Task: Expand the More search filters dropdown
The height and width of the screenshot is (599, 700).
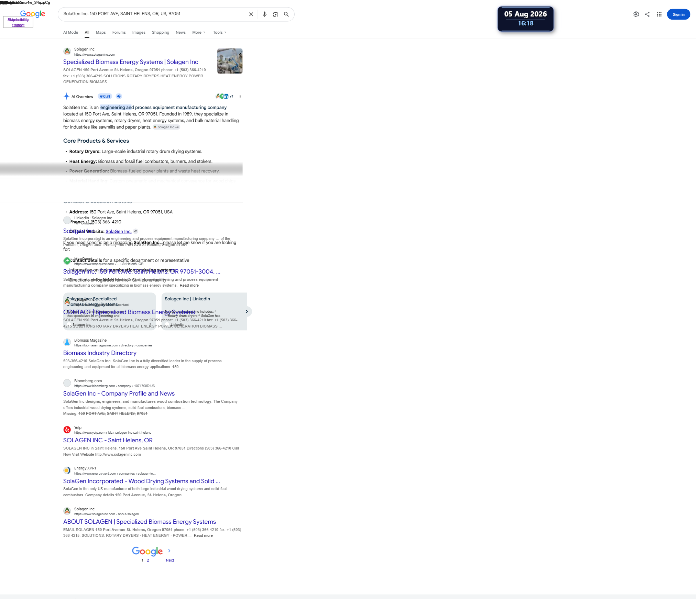Action: pyautogui.click(x=199, y=32)
